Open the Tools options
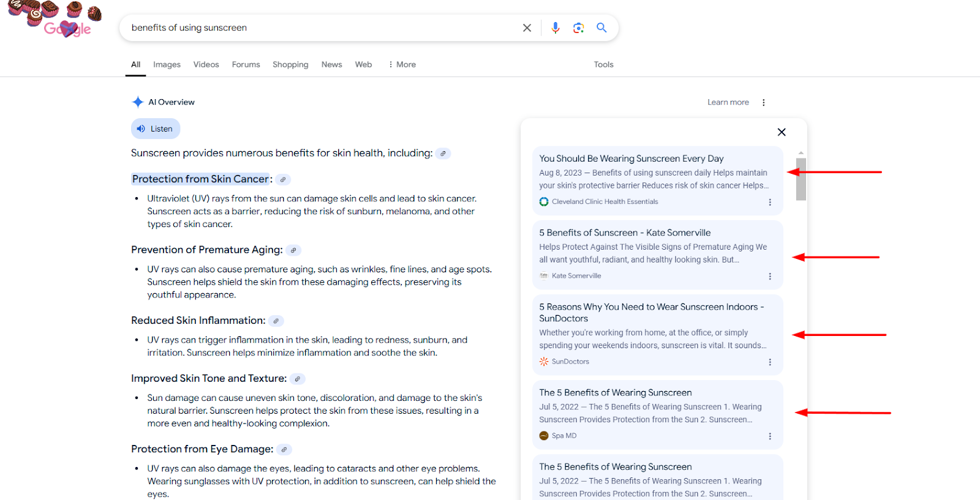Image resolution: width=980 pixels, height=500 pixels. [603, 64]
